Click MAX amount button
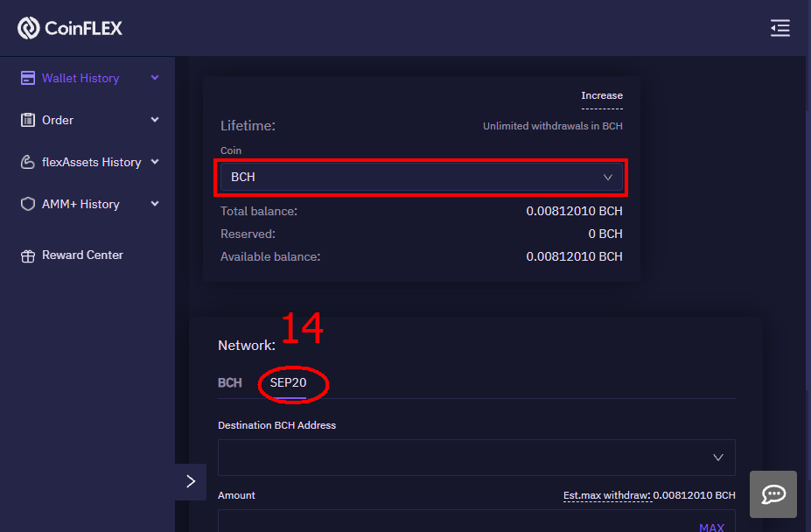This screenshot has width=811, height=532. point(711,527)
